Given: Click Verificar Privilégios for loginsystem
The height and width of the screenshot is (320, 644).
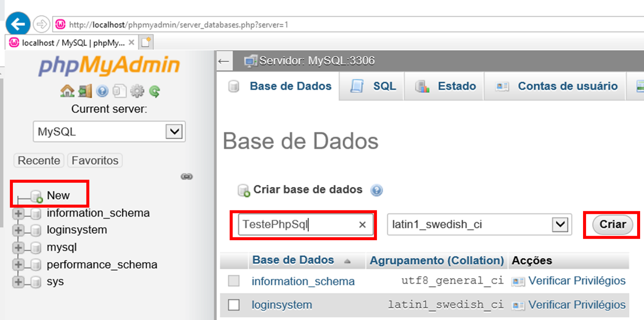Looking at the screenshot, I should coord(577,304).
